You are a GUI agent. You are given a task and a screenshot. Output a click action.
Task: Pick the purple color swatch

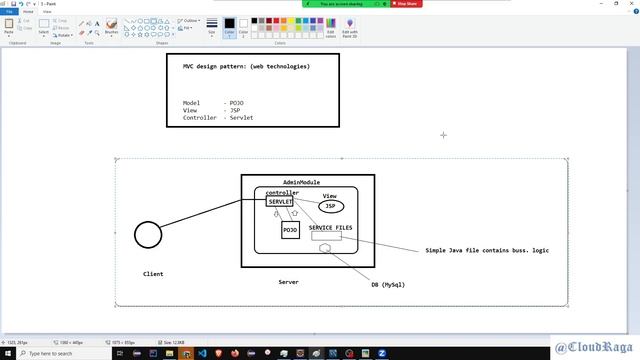tap(320, 21)
